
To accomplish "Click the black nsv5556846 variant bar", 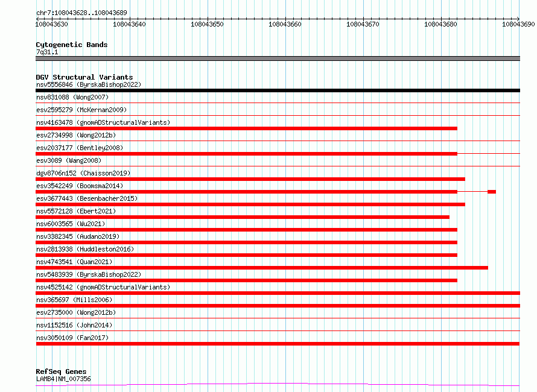I will point(278,90).
